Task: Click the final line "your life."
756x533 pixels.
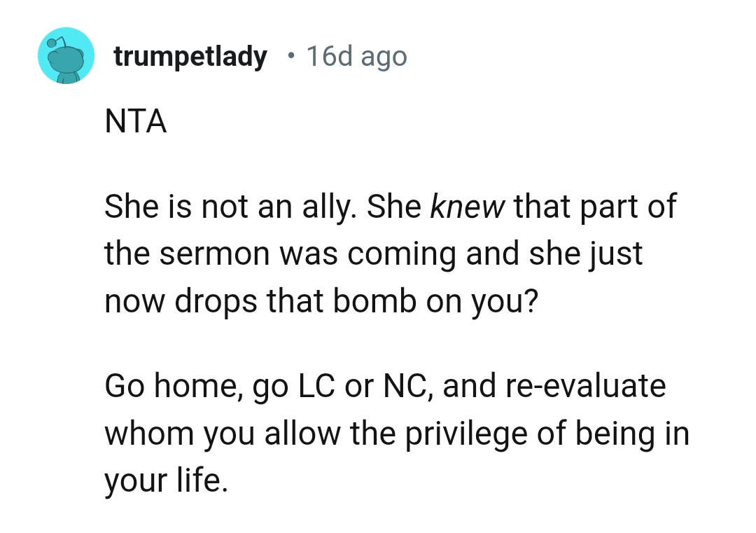Action: [x=167, y=480]
